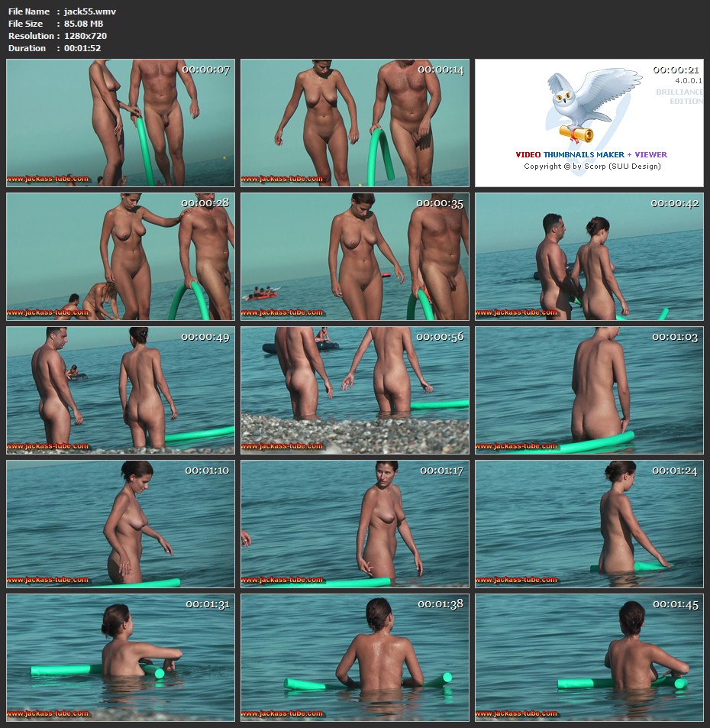Select the frame at 00:01:24
710x728 pixels.
point(589,524)
